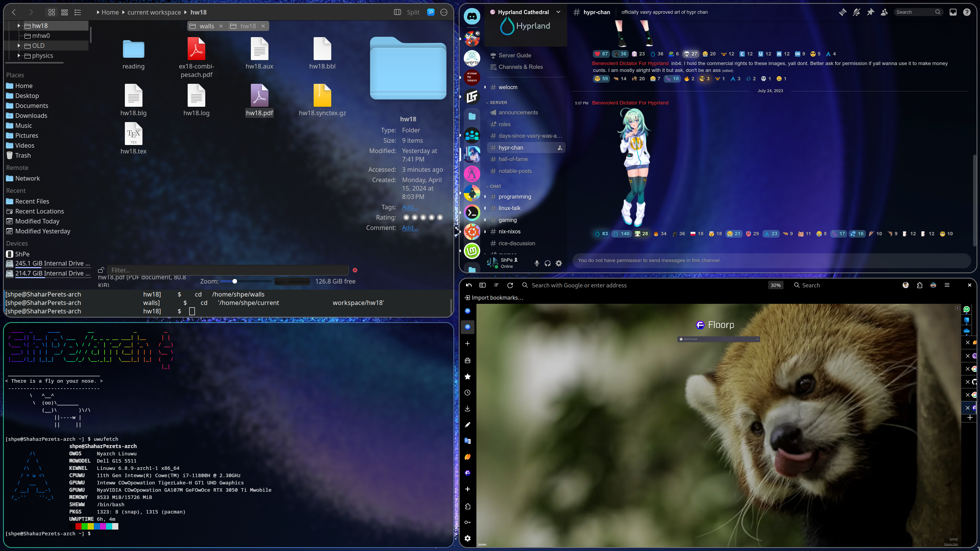Click Split view in Dolphin toolbar
Image resolution: width=980 pixels, height=551 pixels.
point(407,12)
